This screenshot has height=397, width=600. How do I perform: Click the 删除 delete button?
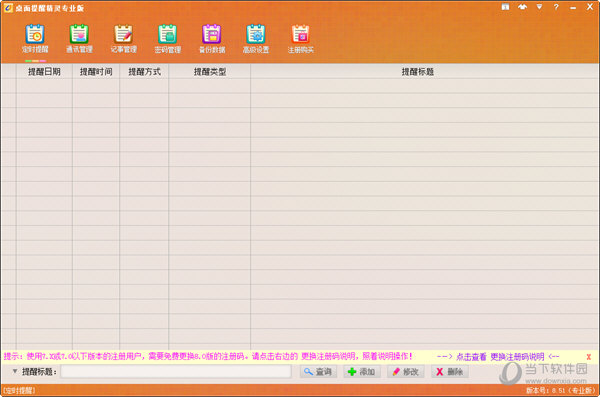click(450, 372)
